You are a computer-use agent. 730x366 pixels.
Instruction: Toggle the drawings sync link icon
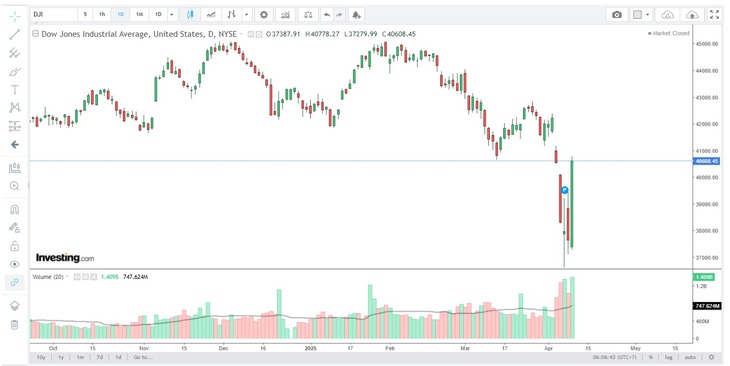[14, 282]
